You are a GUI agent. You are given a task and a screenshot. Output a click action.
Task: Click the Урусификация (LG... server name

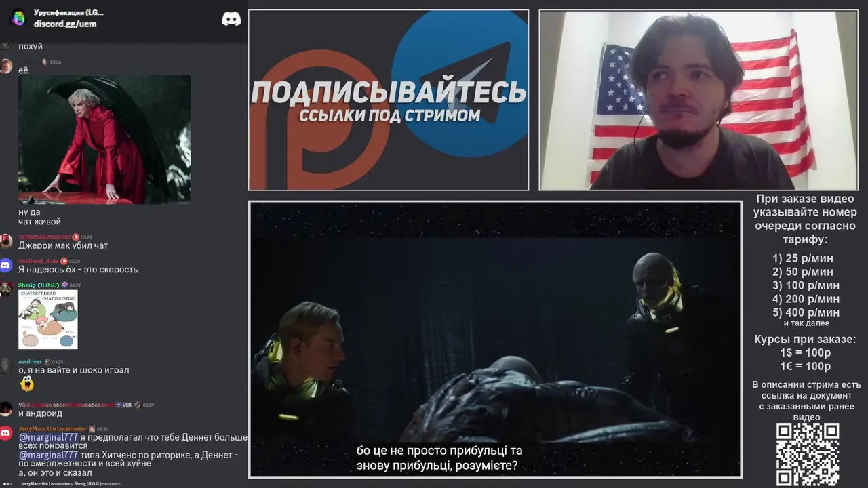coord(68,12)
